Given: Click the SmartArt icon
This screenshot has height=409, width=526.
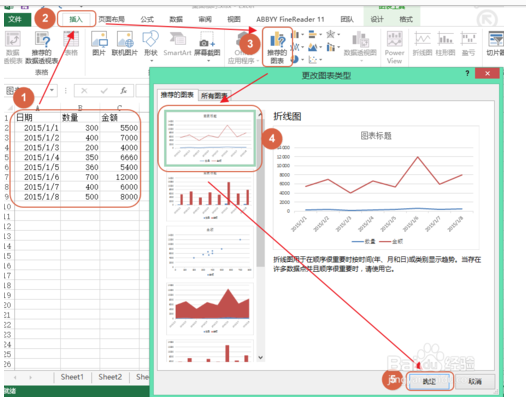Looking at the screenshot, I should tap(177, 44).
